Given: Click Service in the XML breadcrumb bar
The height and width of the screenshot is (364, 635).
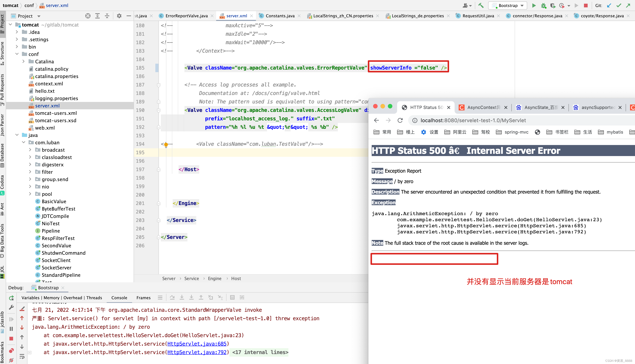Looking at the screenshot, I should tap(191, 278).
